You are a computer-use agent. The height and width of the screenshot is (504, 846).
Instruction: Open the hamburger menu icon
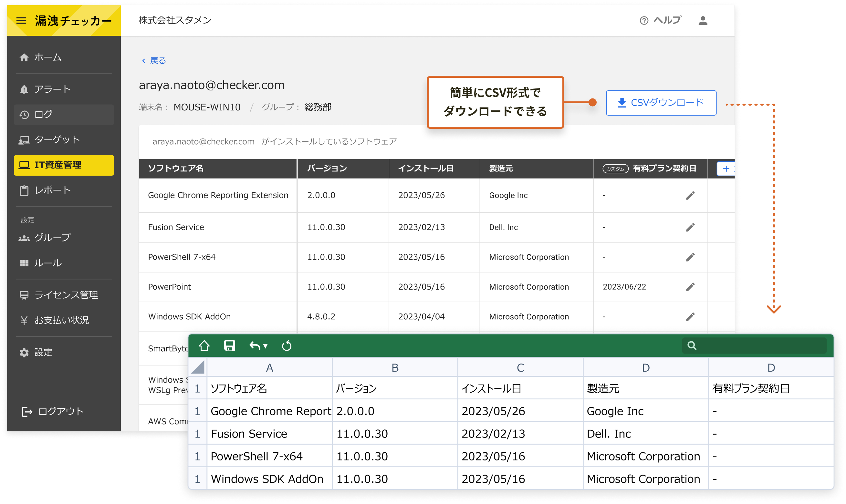[x=21, y=21]
